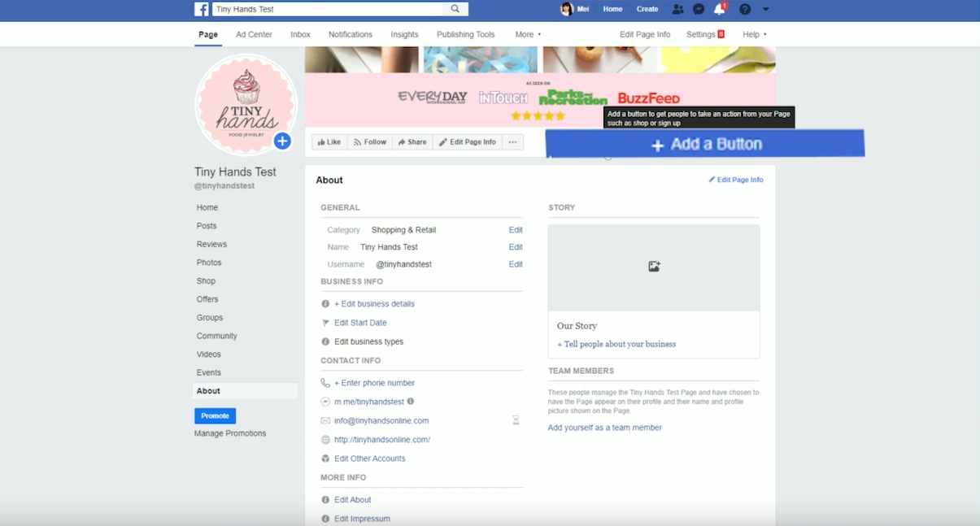Open the More dropdown in page navigation

[527, 34]
